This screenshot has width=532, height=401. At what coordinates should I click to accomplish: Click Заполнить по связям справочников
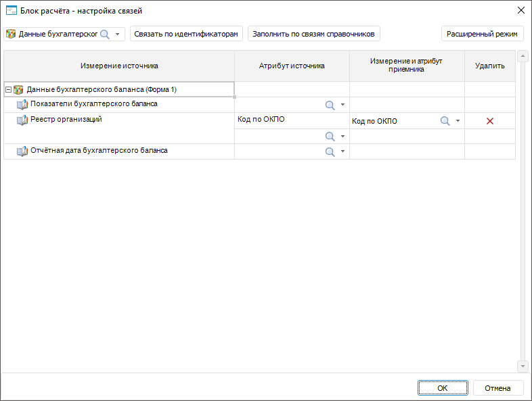pyautogui.click(x=313, y=34)
